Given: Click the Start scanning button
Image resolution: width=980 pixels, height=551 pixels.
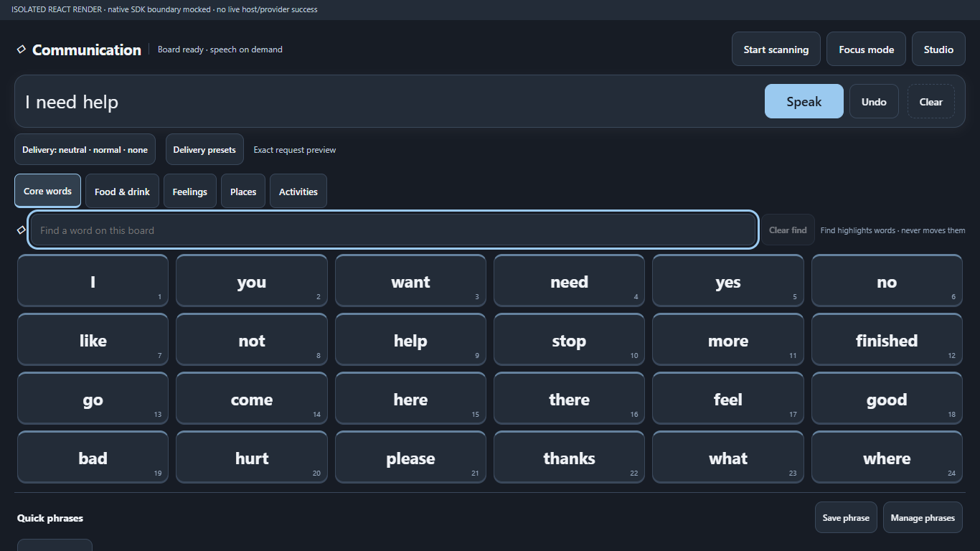Looking at the screenshot, I should click(776, 50).
